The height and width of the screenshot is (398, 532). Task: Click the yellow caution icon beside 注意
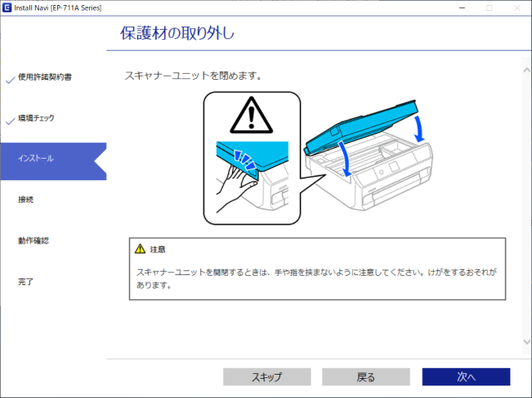pyautogui.click(x=140, y=248)
